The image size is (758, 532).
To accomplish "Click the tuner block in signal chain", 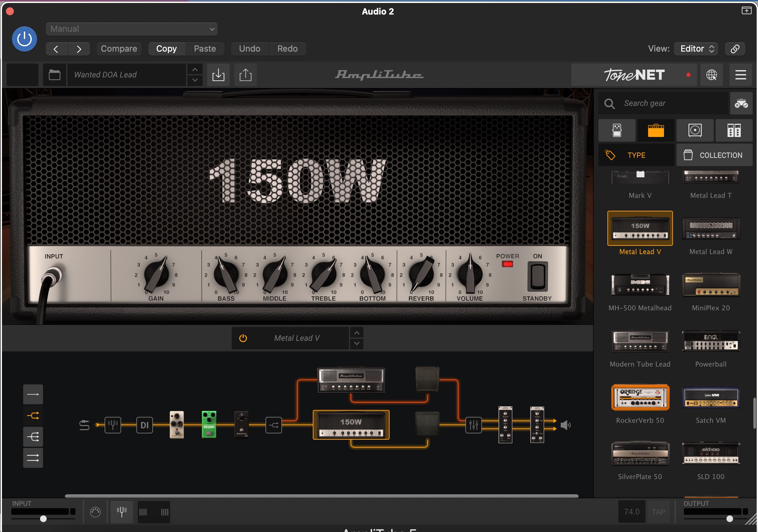I will pos(113,425).
